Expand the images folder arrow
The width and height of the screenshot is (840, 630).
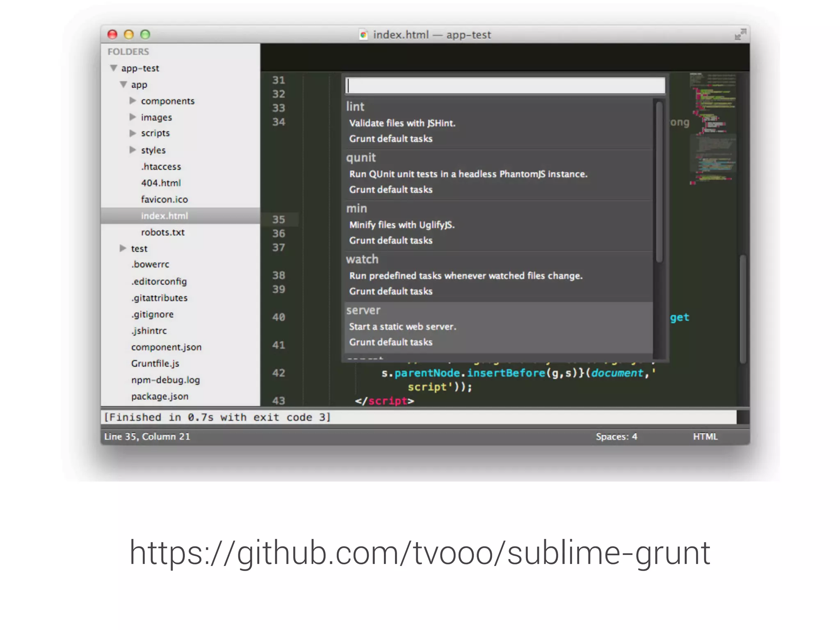(x=132, y=117)
